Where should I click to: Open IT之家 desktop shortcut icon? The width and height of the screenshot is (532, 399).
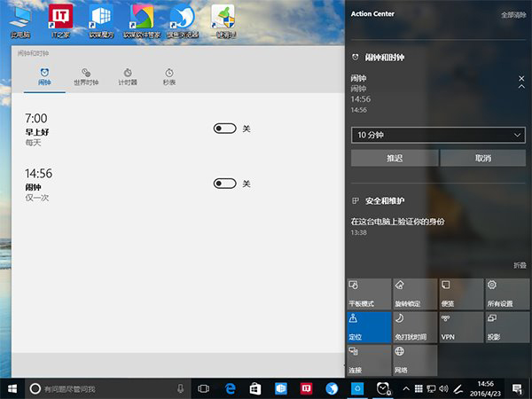click(60, 21)
